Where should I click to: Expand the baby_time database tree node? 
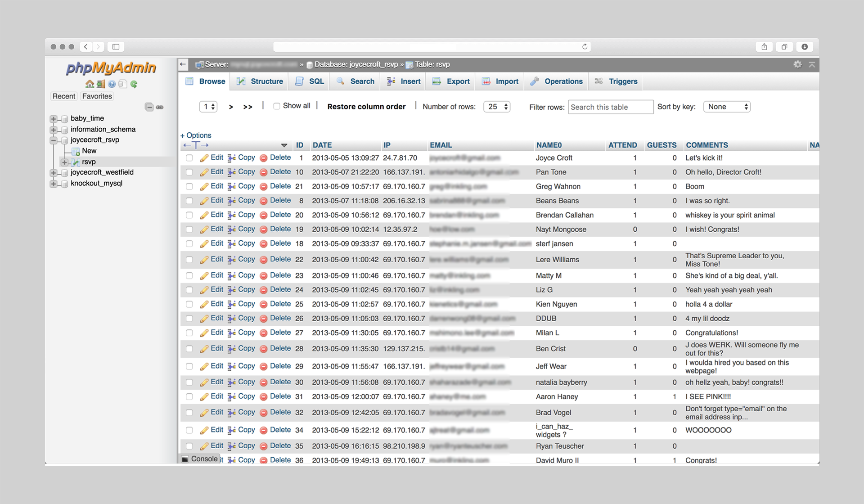tap(54, 119)
